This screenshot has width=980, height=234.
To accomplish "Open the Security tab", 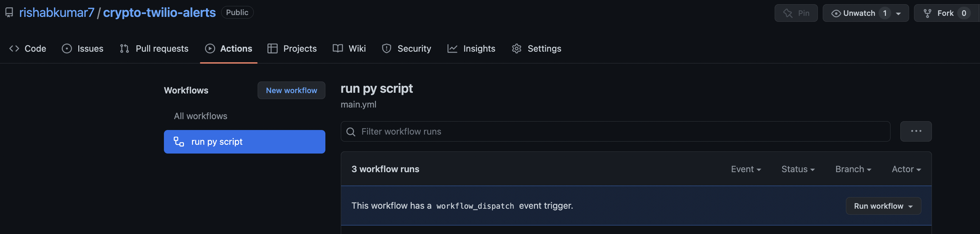I will [407, 48].
